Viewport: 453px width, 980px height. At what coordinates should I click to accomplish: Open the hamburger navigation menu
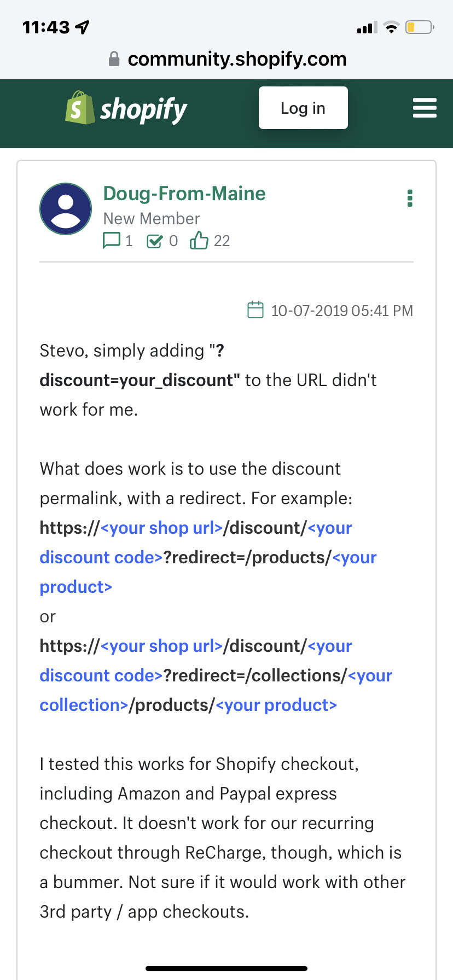(425, 108)
